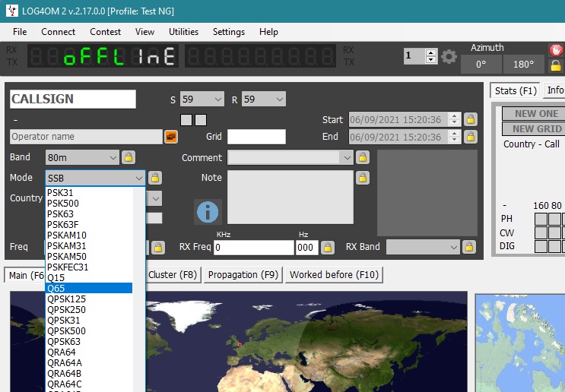Select QPSK125 from mode list
Viewport: 565px width, 392px height.
[90, 299]
